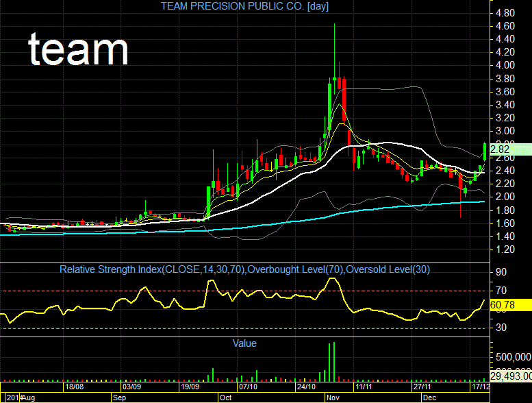Click the 500,000 value axis label
Screen dimensions: 532x403
[513, 357]
